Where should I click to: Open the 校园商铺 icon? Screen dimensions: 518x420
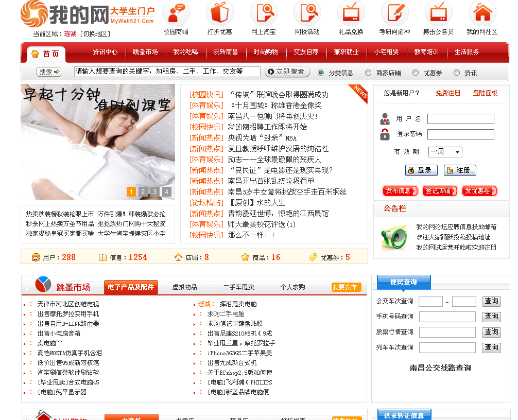coord(176,13)
